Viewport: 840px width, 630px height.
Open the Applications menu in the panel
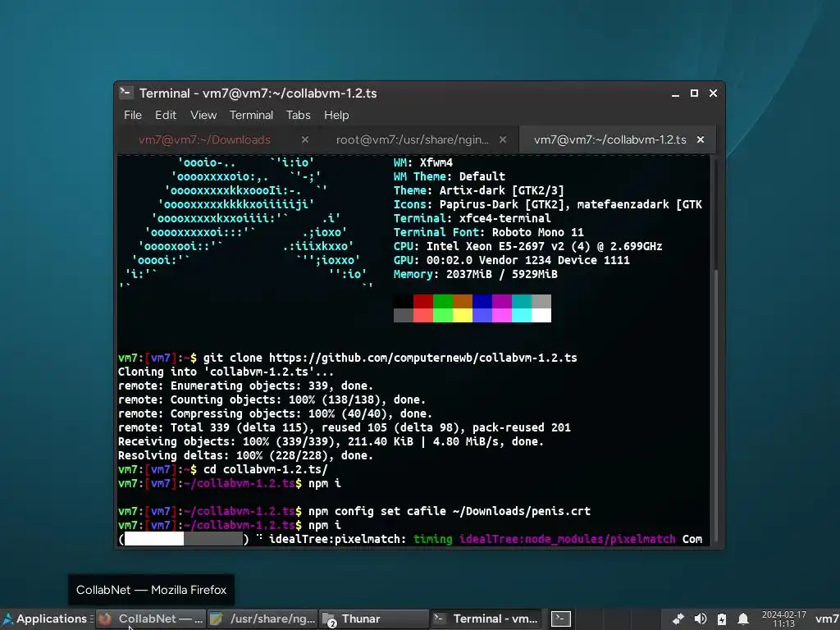click(44, 619)
